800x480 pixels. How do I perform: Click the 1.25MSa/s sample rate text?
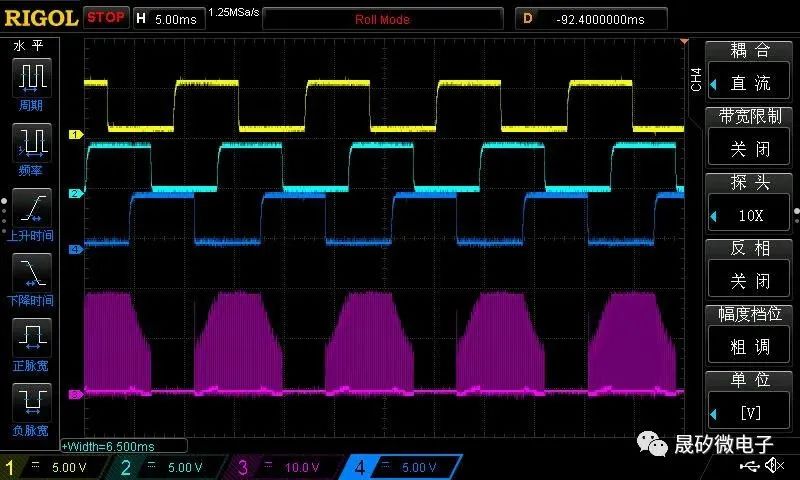pos(234,12)
